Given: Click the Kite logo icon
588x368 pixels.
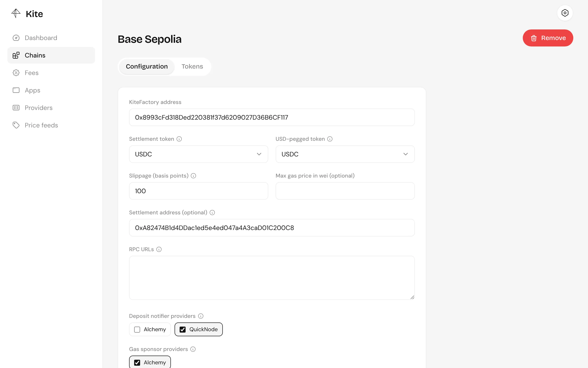Looking at the screenshot, I should pos(16,13).
